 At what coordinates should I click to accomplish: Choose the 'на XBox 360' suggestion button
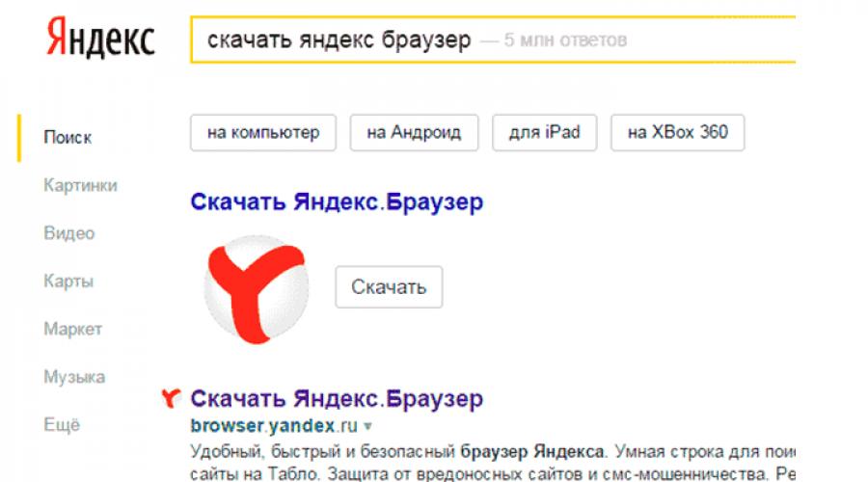pos(678,133)
